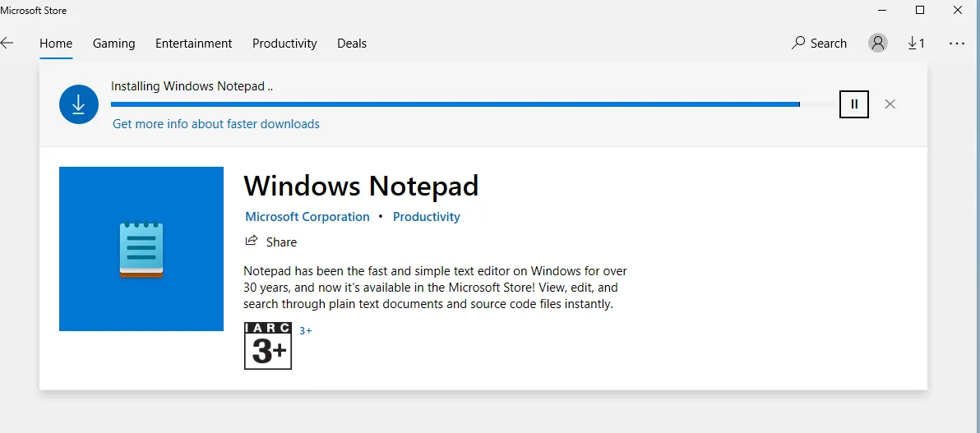Minimize the Microsoft Store window
980x433 pixels.
(882, 10)
